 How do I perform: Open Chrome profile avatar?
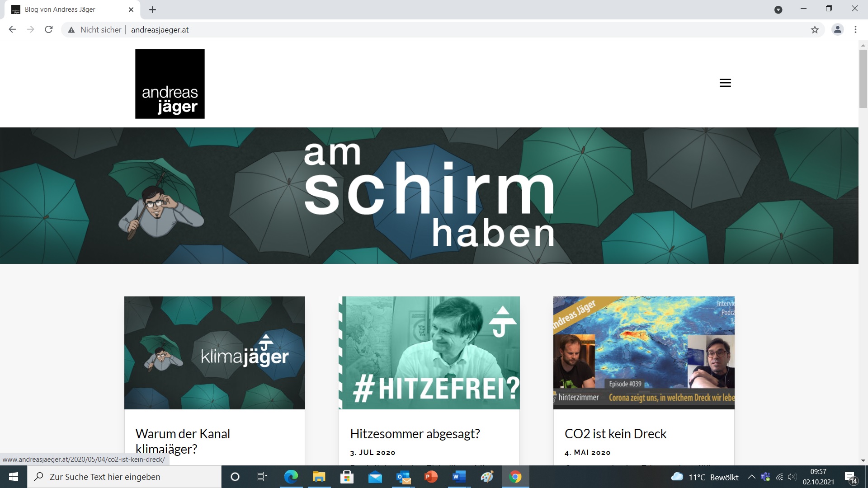click(x=837, y=30)
